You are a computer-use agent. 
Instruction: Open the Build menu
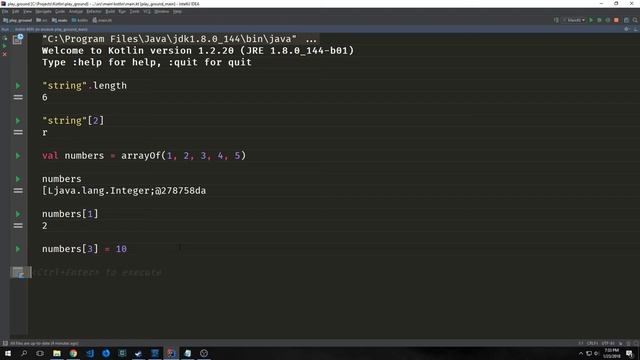click(110, 11)
